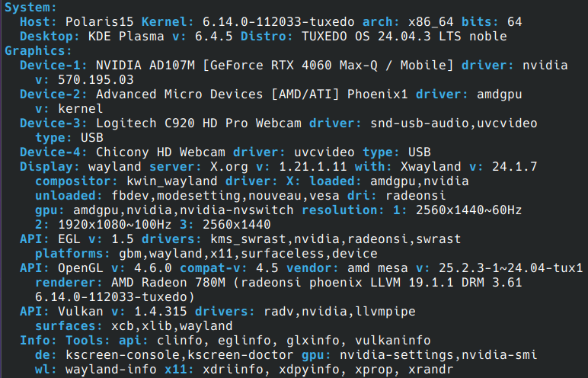Screen dimensions: 588x378
Task: Select 'AMD Radeon 780M' renderer text
Action: (168, 282)
